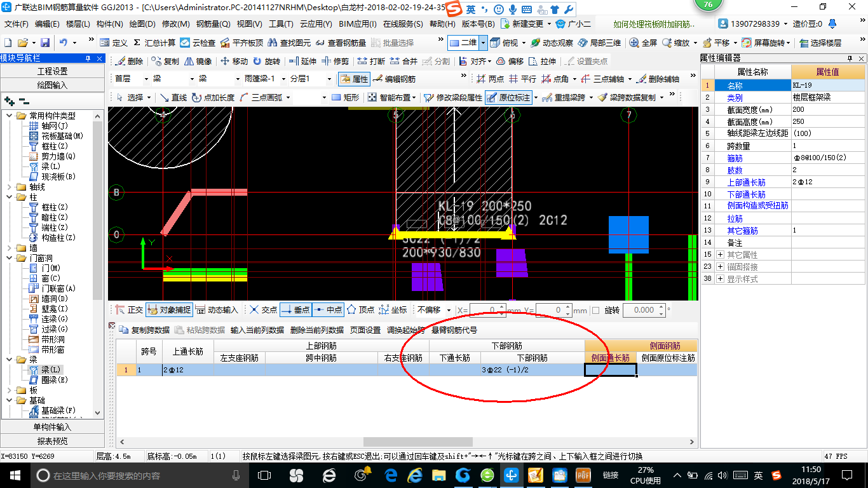This screenshot has width=868, height=488.
Task: Click 全屏 full screen view icon
Action: click(x=643, y=43)
